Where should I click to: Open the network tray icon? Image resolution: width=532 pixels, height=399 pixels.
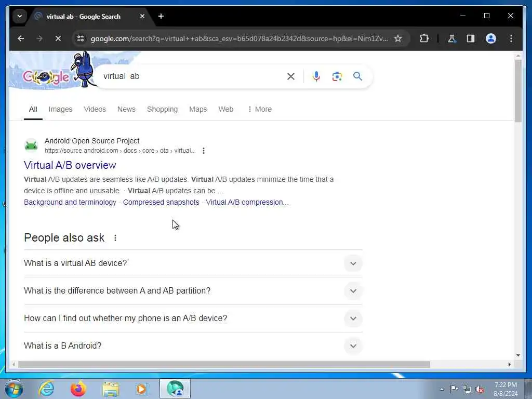point(467,389)
